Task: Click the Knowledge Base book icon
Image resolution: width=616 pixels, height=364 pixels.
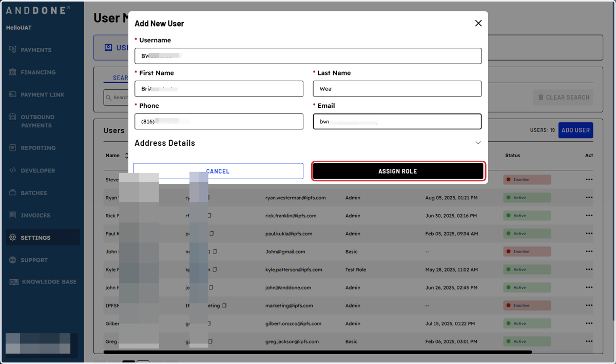Action: (13, 282)
